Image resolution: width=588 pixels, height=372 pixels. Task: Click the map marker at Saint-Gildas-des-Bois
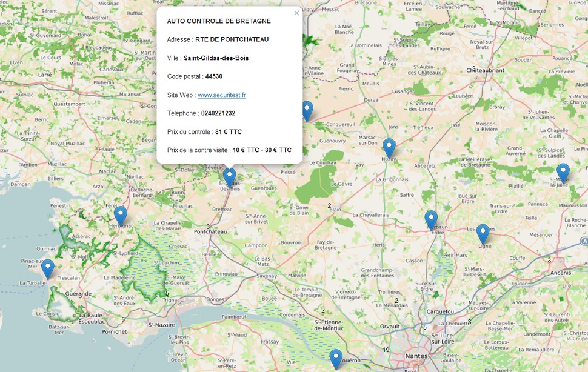pos(229,177)
